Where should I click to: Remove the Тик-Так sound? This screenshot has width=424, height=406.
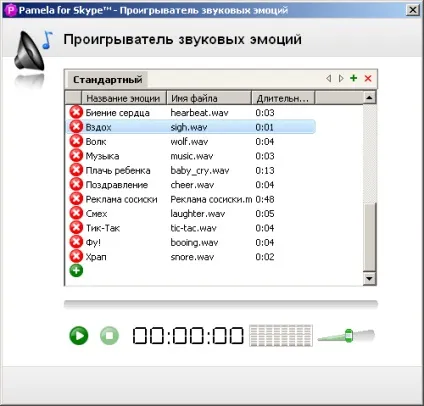pos(76,228)
